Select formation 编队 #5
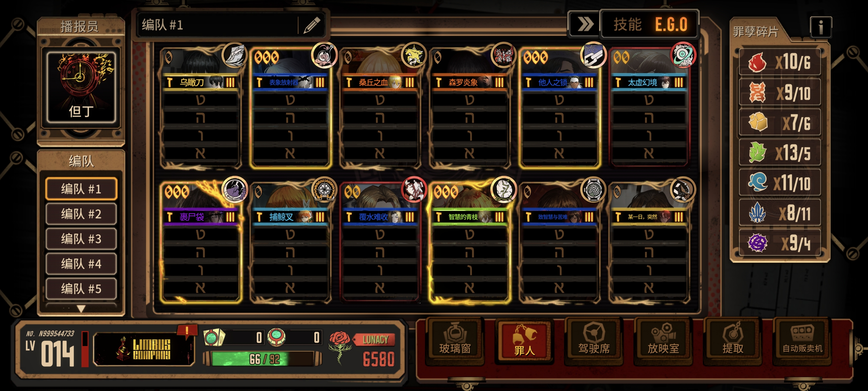Viewport: 868px width, 391px height. (x=81, y=289)
